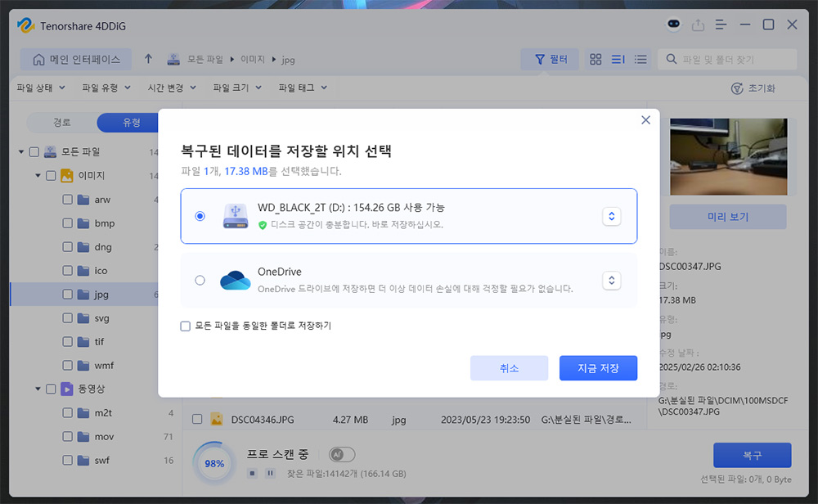Click the green disk space check icon
818x504 pixels.
263,225
